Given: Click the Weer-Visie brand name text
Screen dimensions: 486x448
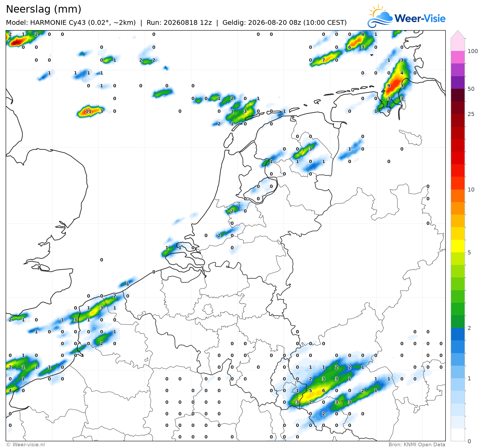Looking at the screenshot, I should click(x=420, y=18).
